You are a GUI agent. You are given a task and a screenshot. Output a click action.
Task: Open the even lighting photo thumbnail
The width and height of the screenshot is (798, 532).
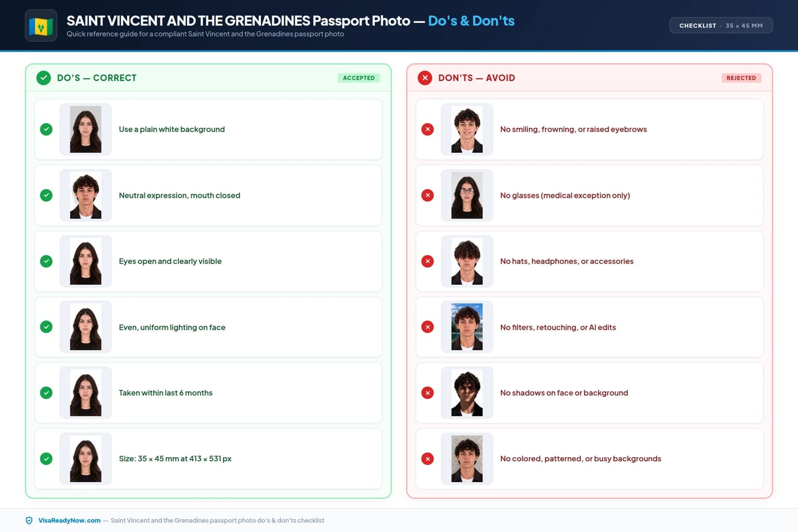(x=86, y=327)
